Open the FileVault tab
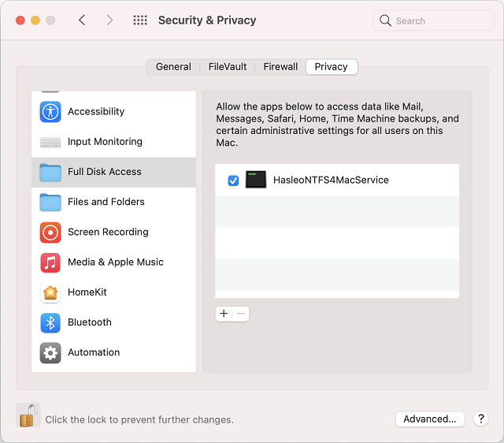Screen dimensions: 504x443 tap(227, 67)
